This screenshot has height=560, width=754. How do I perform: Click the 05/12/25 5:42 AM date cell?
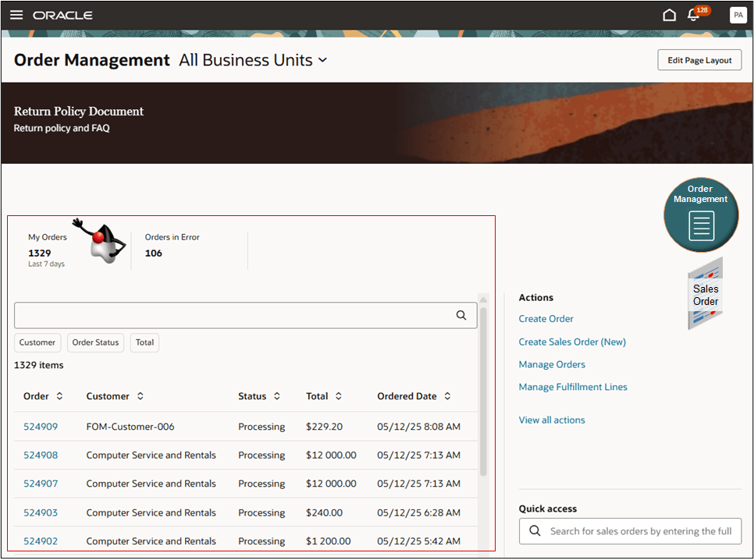coord(418,541)
